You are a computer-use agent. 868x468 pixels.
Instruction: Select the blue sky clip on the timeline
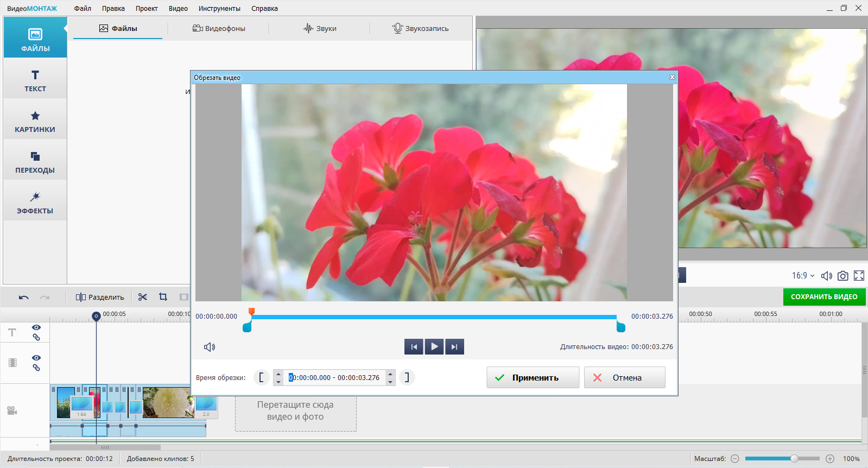[x=65, y=402]
